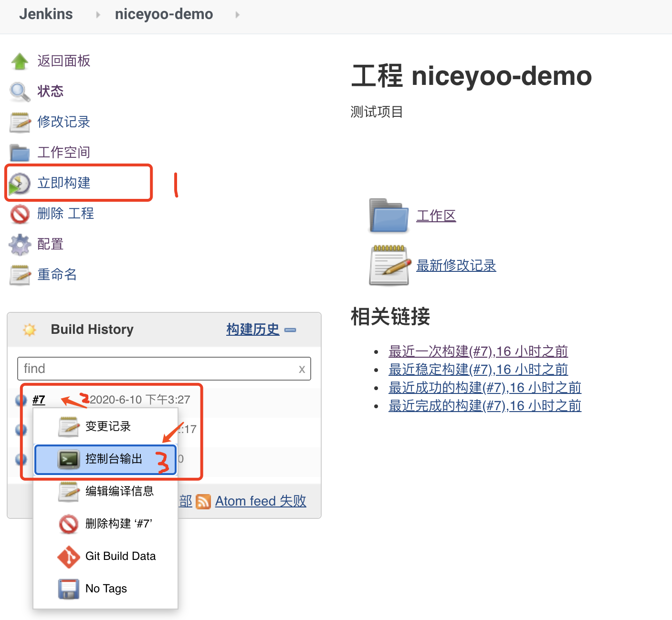Clear the find field with the x
Screen dimensions: 672x620
[x=302, y=369]
